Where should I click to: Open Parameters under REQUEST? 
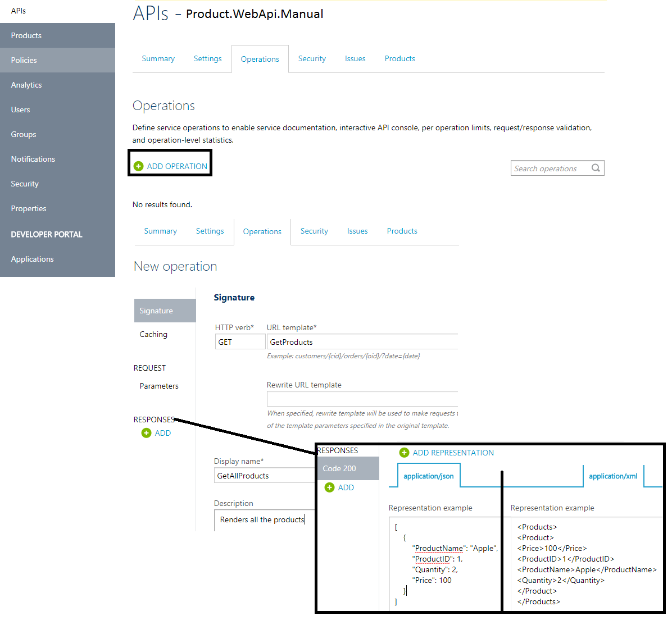click(x=159, y=386)
